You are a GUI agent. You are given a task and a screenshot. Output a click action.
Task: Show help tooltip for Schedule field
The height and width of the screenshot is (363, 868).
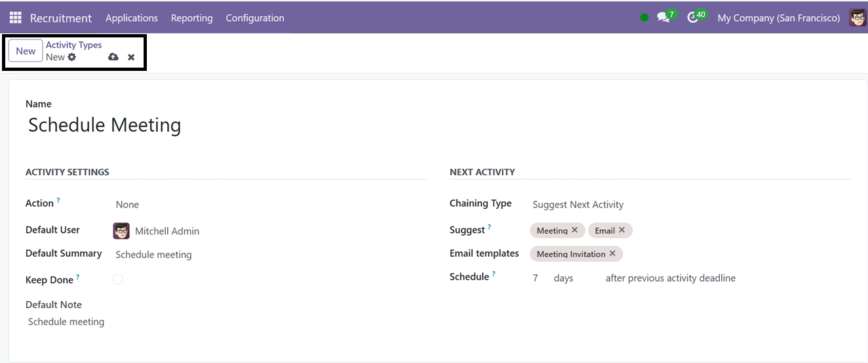[x=494, y=274]
